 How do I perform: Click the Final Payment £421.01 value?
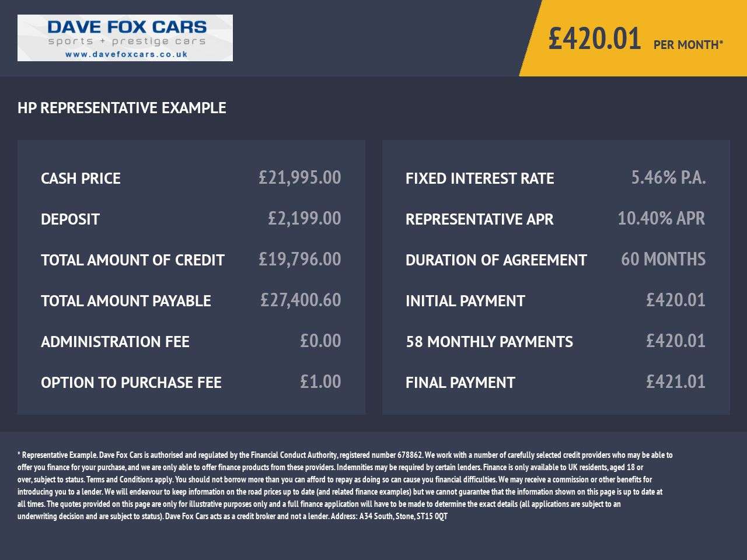point(675,382)
